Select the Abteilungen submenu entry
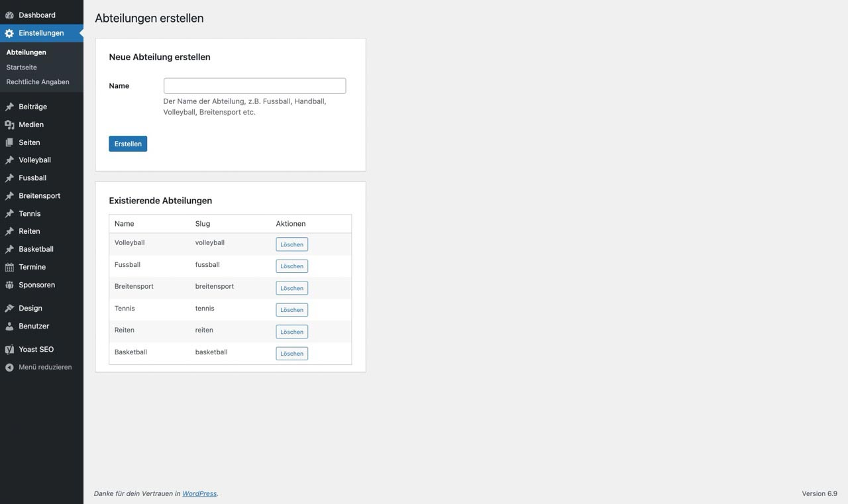Viewport: 848px width, 504px height. [x=26, y=52]
